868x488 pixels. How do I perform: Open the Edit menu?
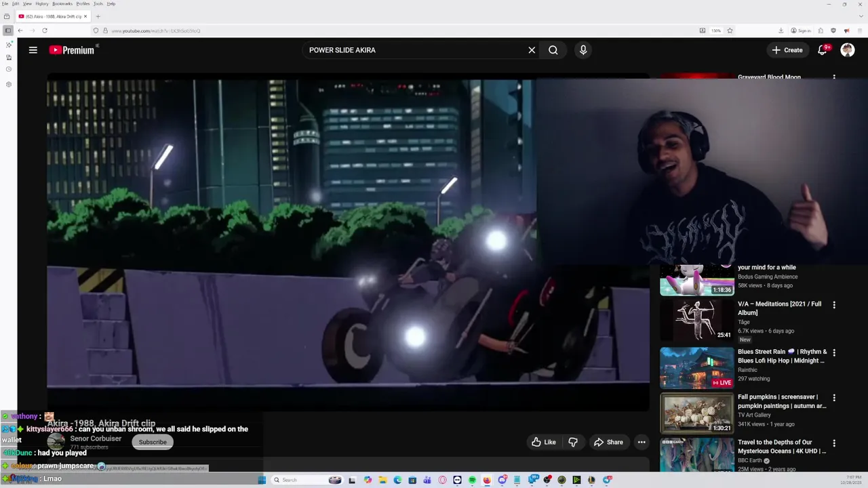(x=15, y=3)
